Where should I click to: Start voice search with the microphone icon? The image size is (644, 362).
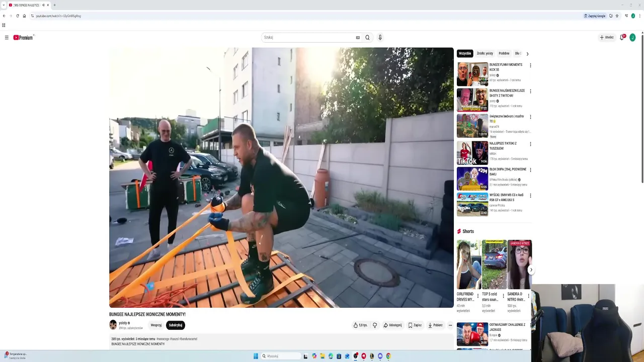pyautogui.click(x=380, y=38)
